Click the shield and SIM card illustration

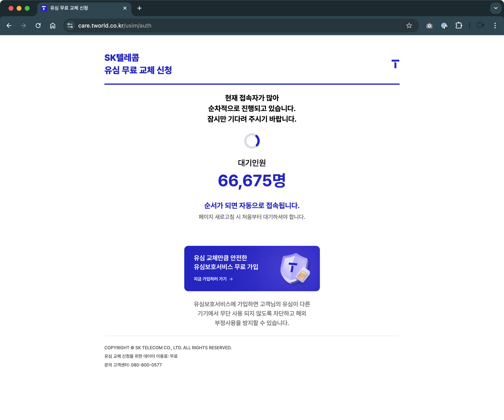coord(295,268)
